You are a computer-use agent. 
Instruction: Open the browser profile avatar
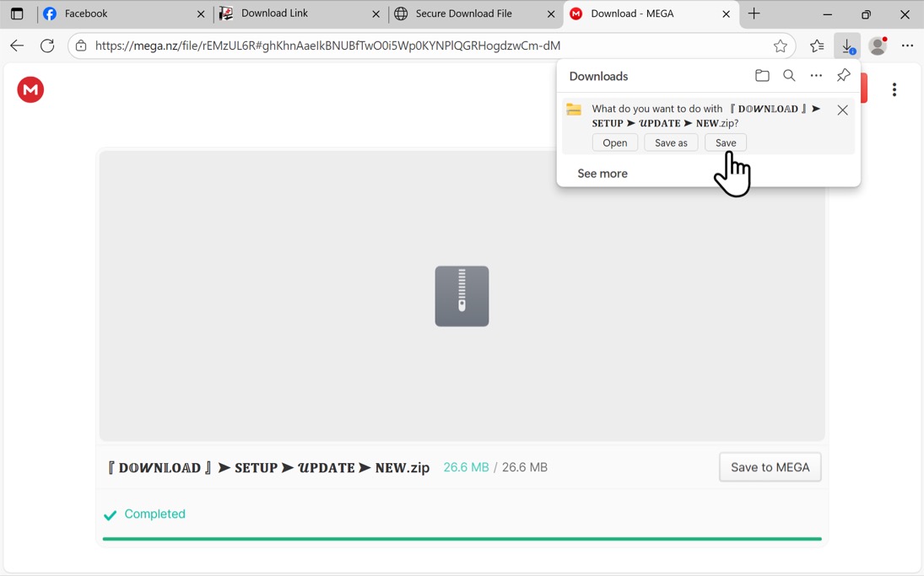coord(878,46)
